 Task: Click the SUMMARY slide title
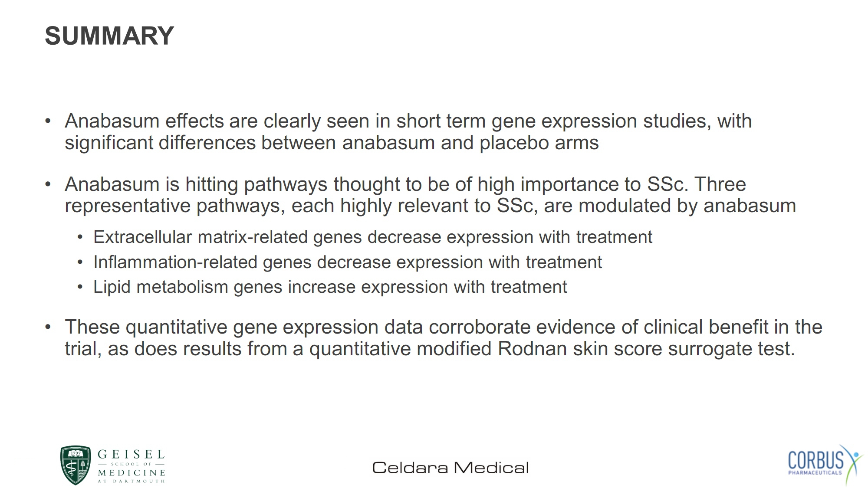coord(109,36)
